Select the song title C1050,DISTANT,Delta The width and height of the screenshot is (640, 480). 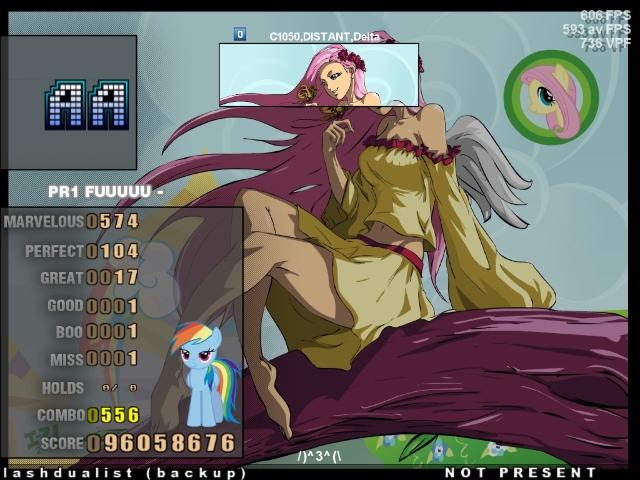(324, 37)
